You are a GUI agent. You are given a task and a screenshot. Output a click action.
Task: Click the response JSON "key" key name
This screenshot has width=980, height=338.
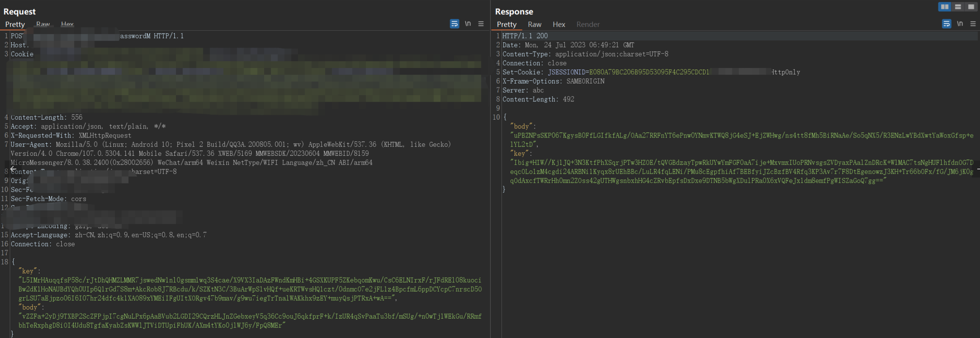click(519, 153)
